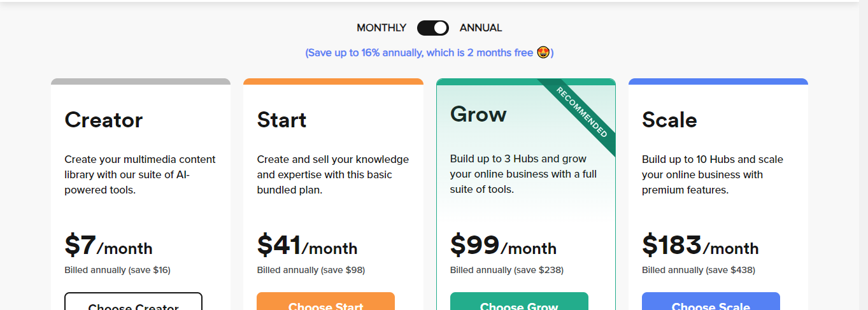This screenshot has width=868, height=310.
Task: Click the orange Choose Start button
Action: (326, 301)
